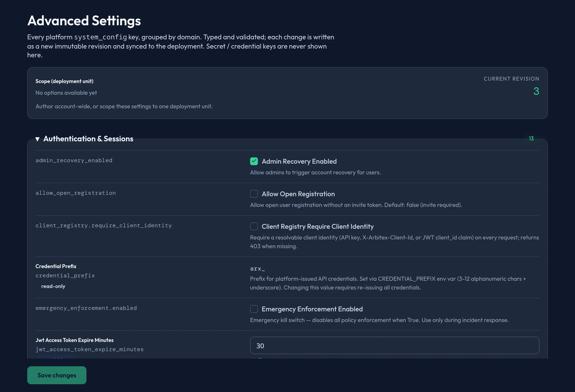Image resolution: width=575 pixels, height=392 pixels.
Task: Toggle the Emergency Enforcement Enabled checkbox
Action: (254, 309)
